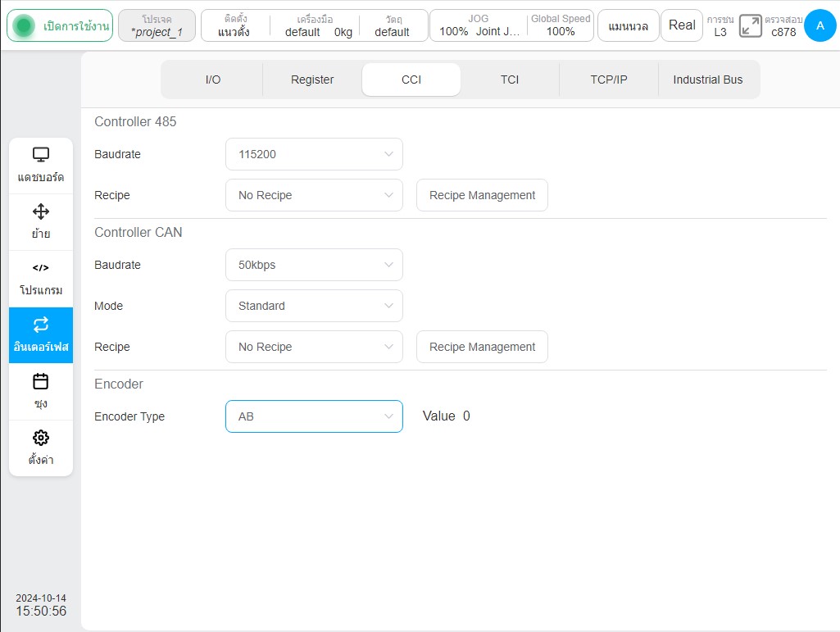Select the CCI tab
This screenshot has width=840, height=632.
[411, 80]
